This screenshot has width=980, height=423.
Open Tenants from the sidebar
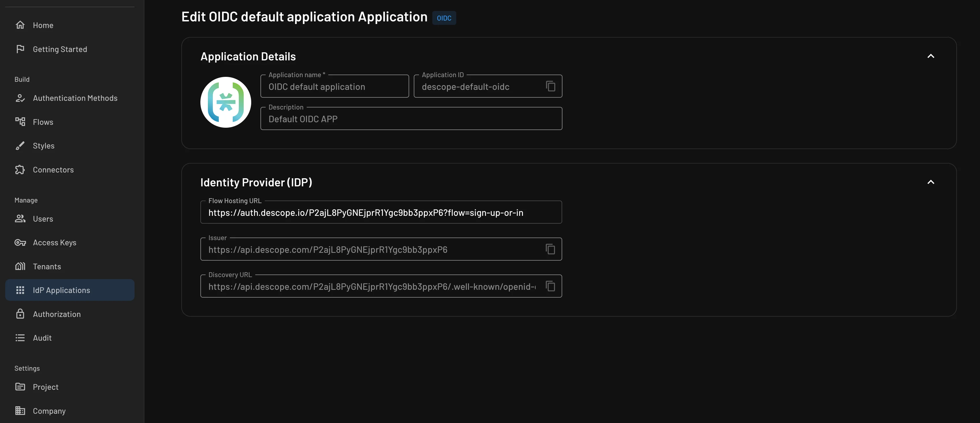pos(46,266)
